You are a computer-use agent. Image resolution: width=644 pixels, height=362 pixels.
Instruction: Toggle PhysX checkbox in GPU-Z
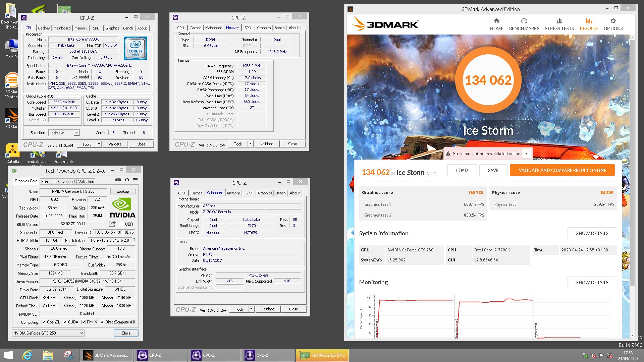tap(84, 322)
